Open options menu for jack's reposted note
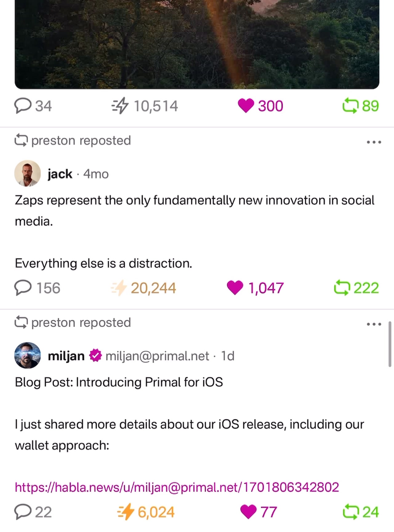 click(x=374, y=142)
